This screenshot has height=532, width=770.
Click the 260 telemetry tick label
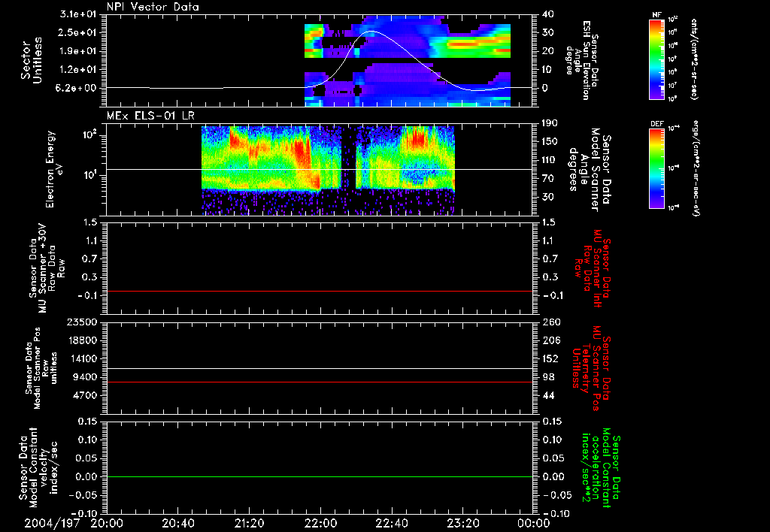click(x=551, y=322)
